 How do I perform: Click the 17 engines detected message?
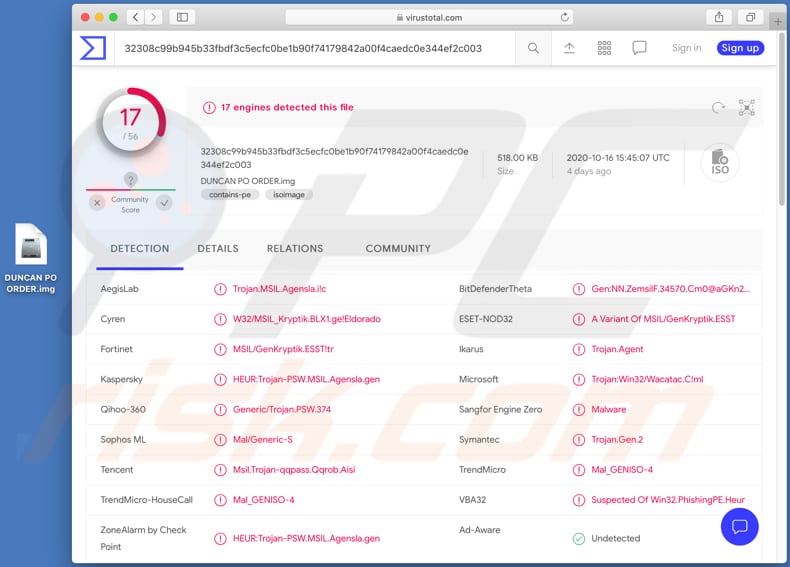coord(287,107)
